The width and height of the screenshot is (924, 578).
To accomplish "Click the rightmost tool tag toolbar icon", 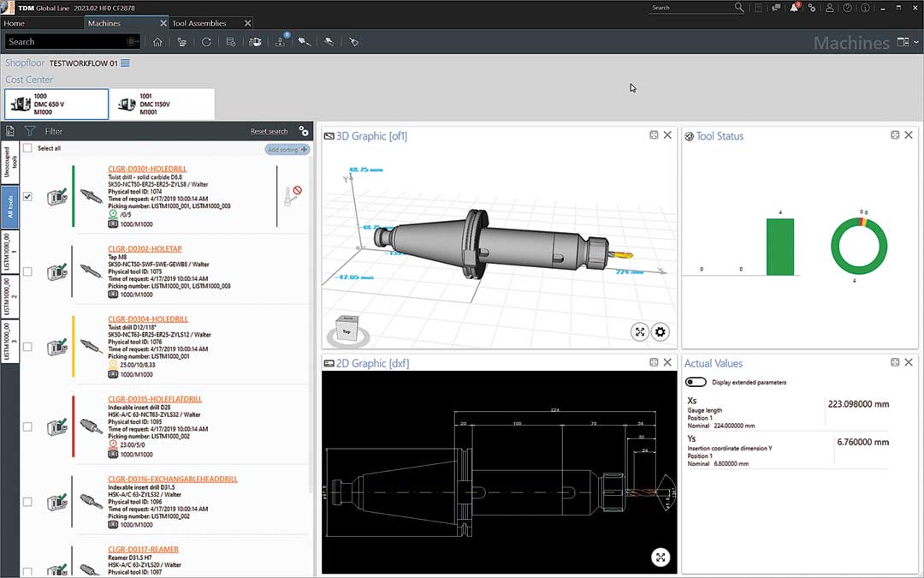I will click(353, 42).
